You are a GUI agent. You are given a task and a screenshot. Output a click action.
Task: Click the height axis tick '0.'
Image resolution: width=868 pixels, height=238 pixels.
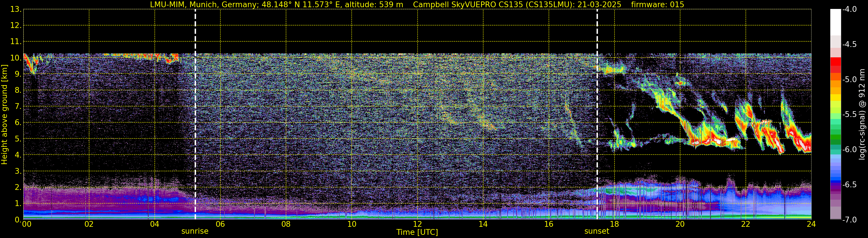[18, 220]
